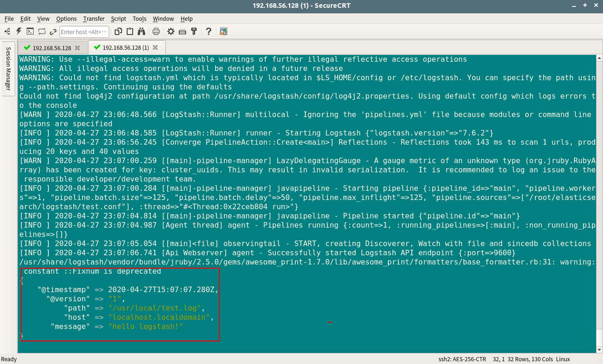This screenshot has height=364, width=603.
Task: Start a file transfer with the rightmost toolbar icon
Action: coord(223,31)
